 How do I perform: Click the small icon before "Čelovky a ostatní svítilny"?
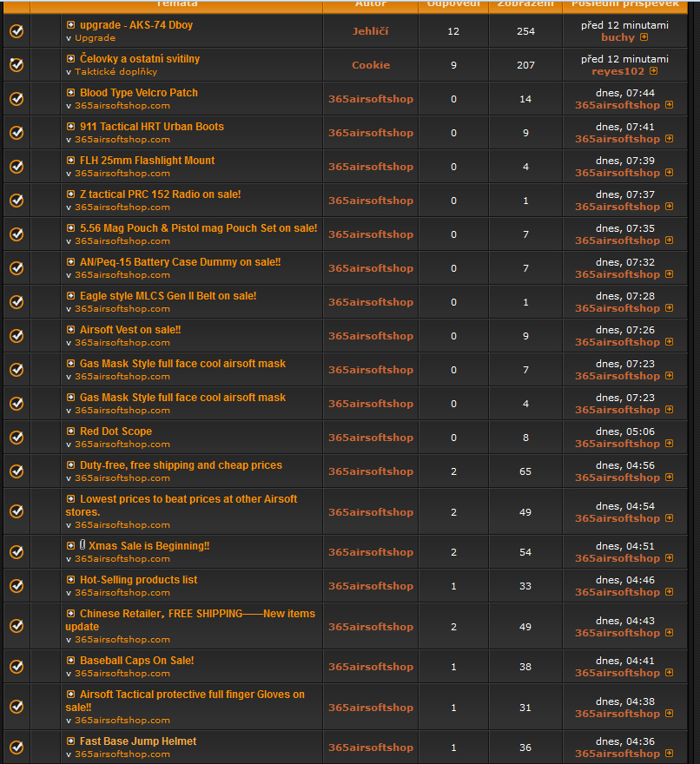pyautogui.click(x=71, y=58)
